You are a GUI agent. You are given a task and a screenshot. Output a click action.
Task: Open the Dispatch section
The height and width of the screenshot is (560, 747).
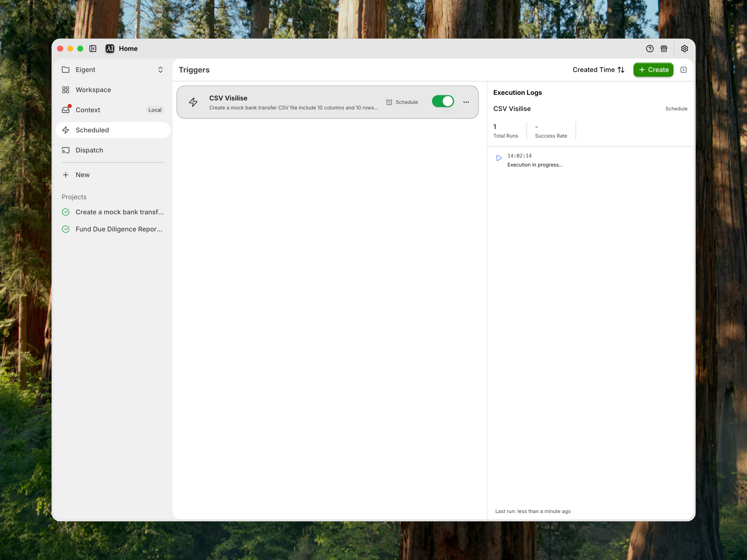[113, 150]
